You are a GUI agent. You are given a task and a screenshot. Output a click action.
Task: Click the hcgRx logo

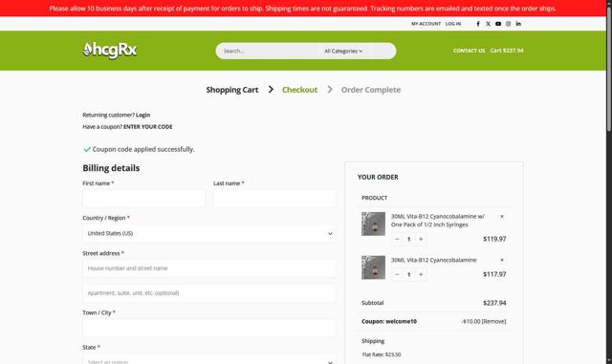tap(110, 51)
